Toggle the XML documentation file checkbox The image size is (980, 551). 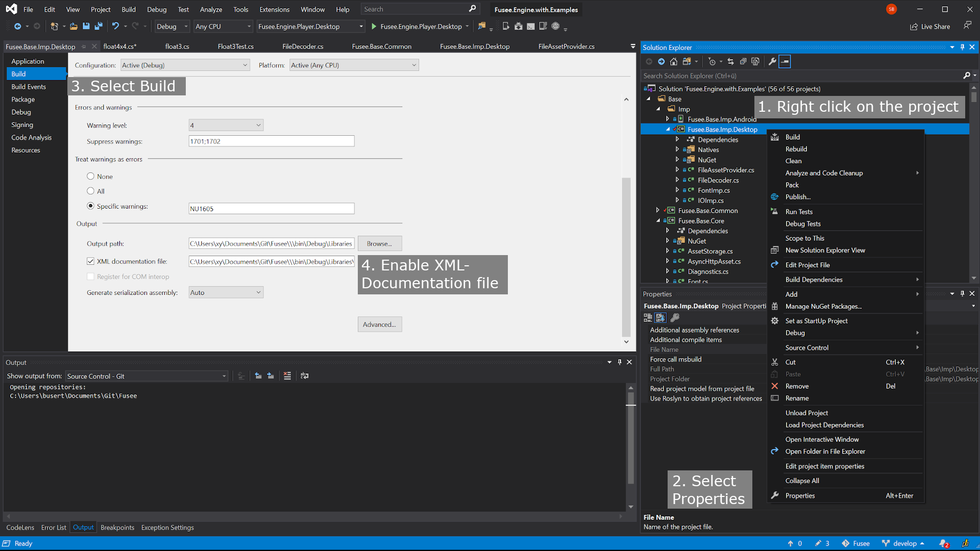click(x=90, y=261)
